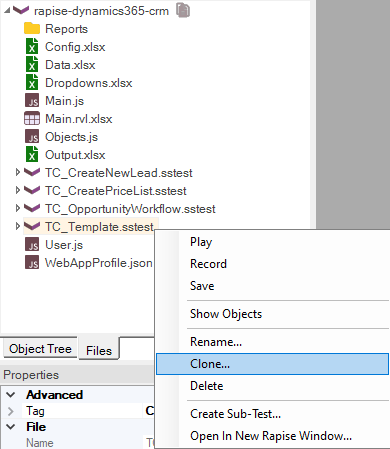Screen dimensions: 390x449
Task: Click the Data.xlsx Excel icon
Action: 32,64
